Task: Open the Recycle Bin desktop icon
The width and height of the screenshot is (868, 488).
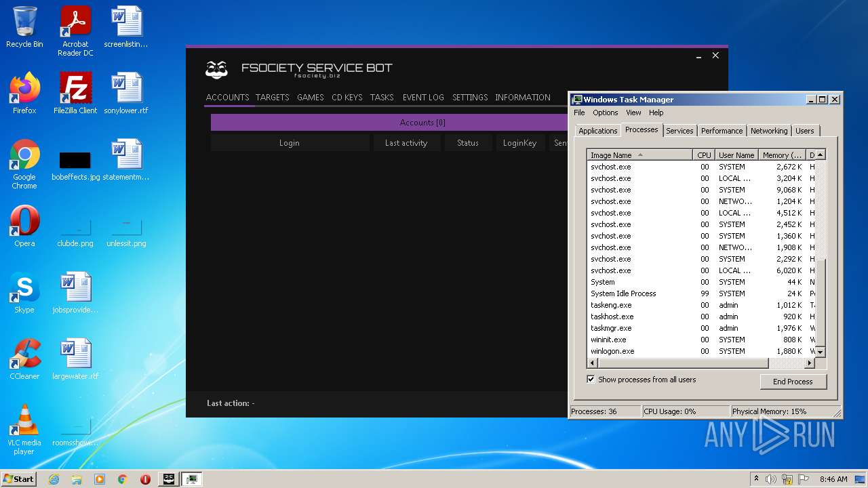Action: point(24,28)
